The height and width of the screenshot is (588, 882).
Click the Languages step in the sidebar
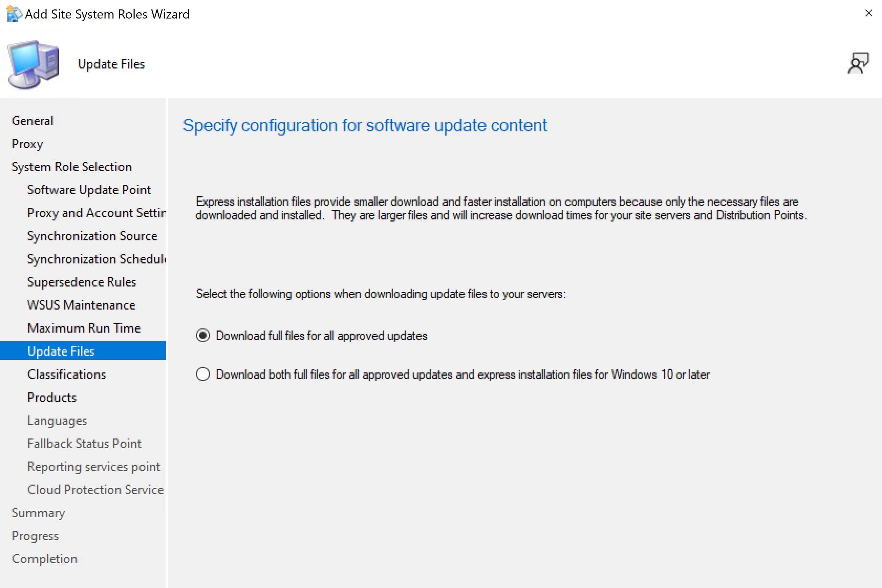click(x=57, y=421)
